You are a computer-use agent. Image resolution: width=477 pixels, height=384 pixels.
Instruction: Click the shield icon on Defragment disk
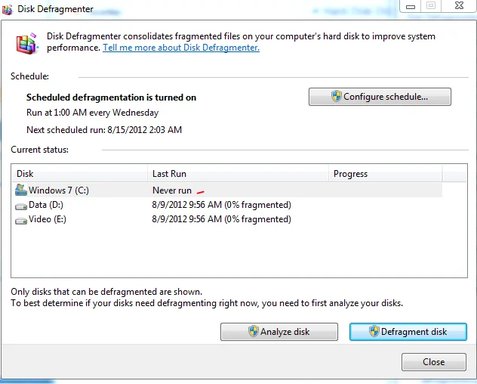coord(374,331)
